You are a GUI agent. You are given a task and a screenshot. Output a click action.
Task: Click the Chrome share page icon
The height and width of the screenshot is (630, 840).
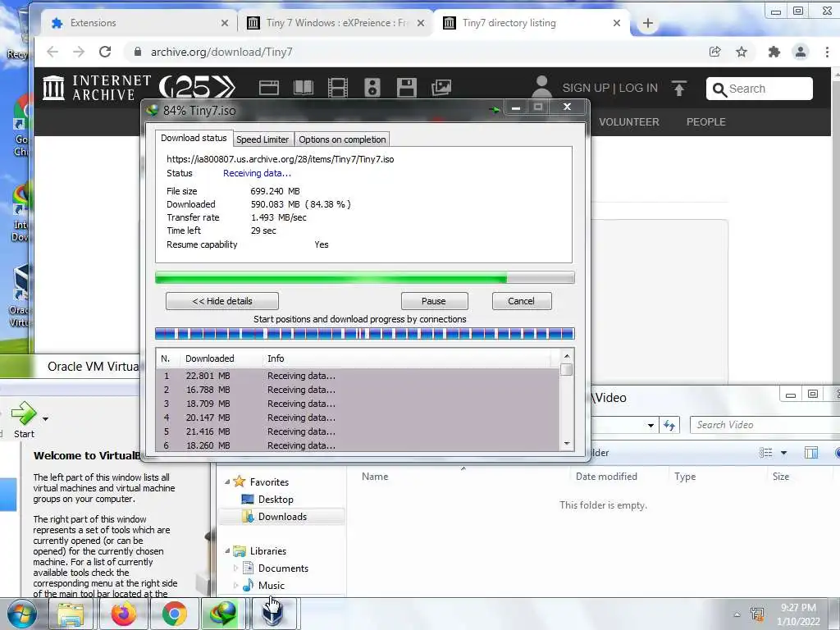(714, 52)
